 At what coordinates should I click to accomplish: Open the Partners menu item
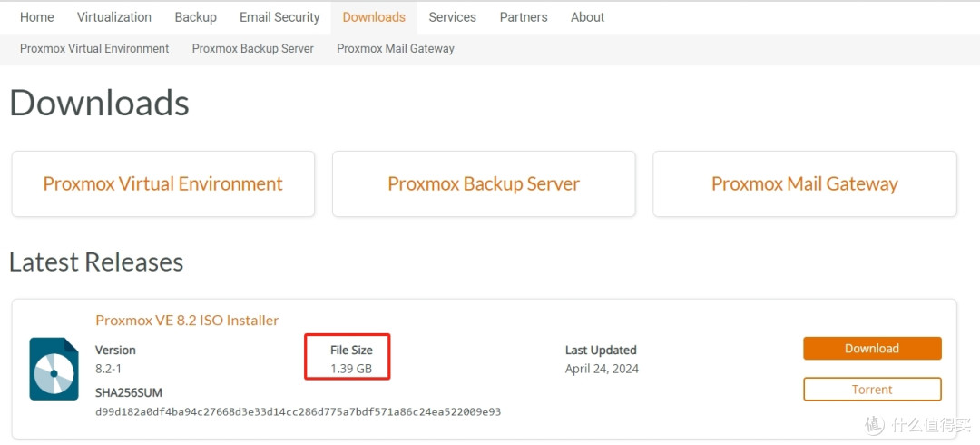(524, 17)
